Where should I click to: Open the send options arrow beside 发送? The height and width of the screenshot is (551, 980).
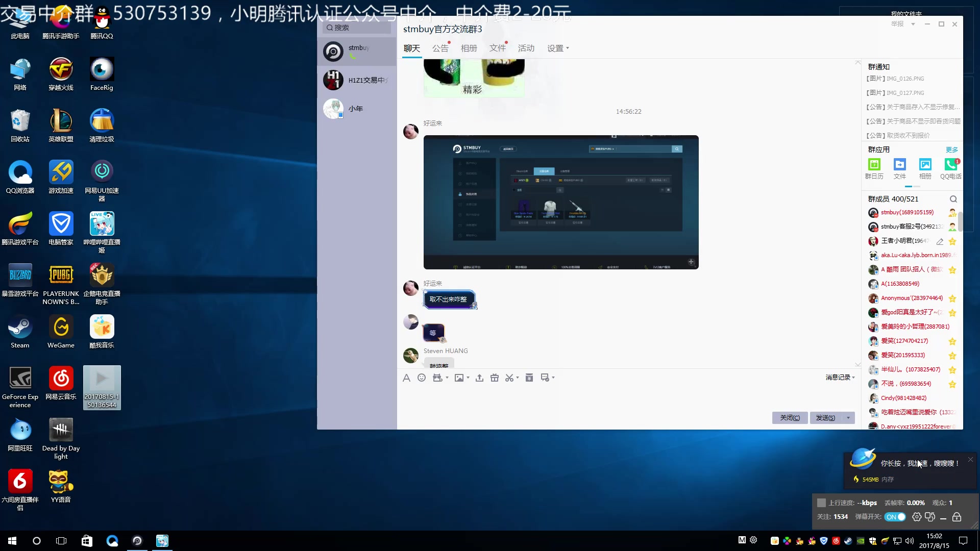[848, 418]
